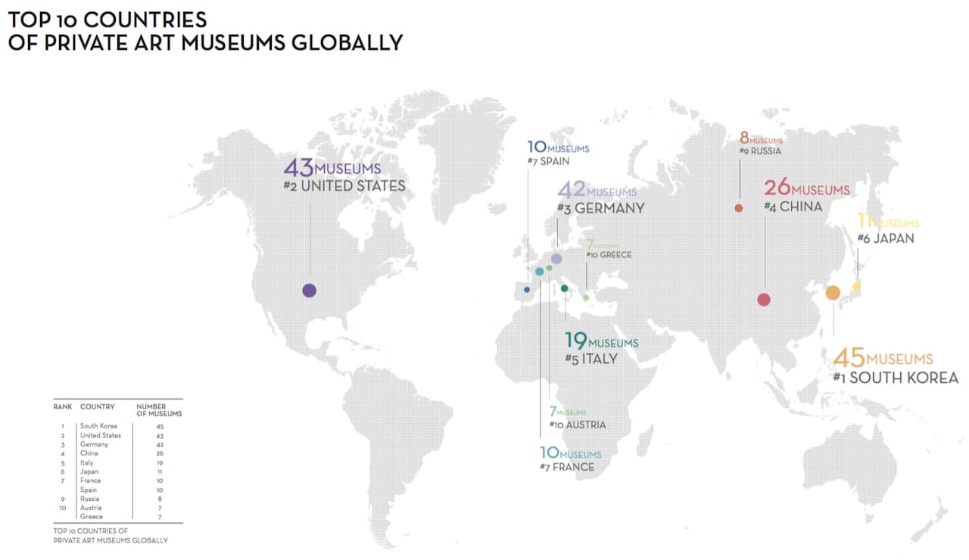Click the '26 MUSEUMS' China text
969x560 pixels.
click(x=809, y=189)
